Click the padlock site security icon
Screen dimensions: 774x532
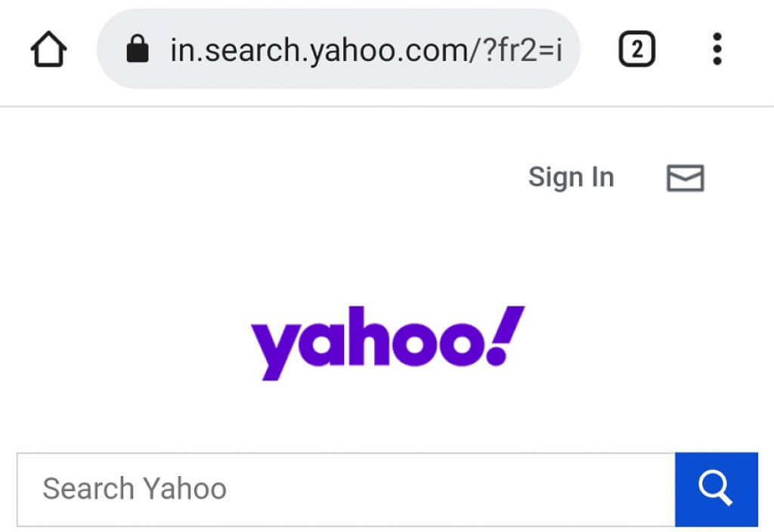tap(138, 51)
